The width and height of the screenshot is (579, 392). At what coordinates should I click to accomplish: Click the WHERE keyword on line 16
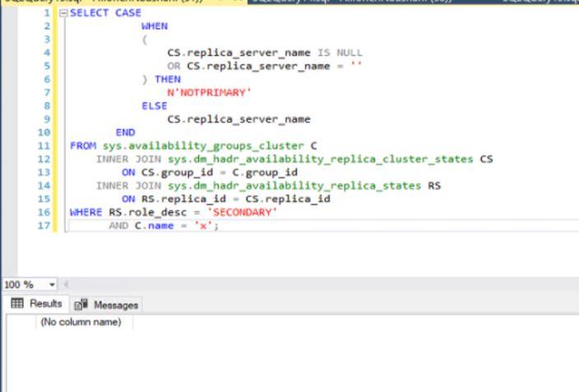click(x=86, y=213)
